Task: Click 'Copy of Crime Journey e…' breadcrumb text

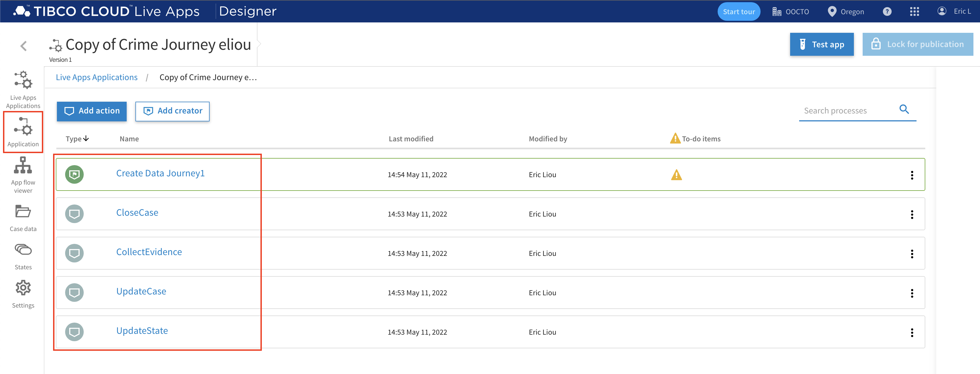Action: [208, 78]
